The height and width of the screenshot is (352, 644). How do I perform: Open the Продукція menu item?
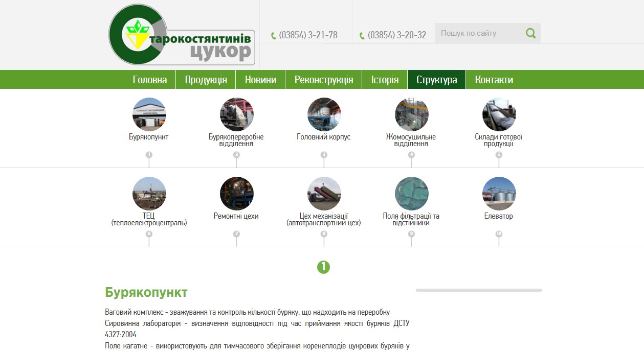[x=206, y=80]
